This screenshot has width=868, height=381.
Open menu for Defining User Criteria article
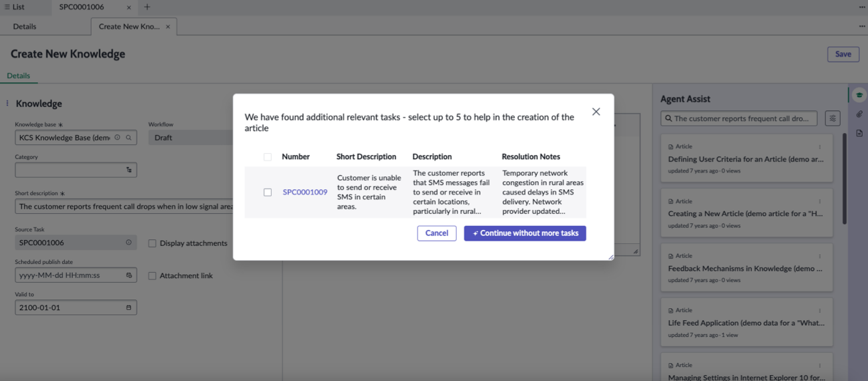(820, 146)
